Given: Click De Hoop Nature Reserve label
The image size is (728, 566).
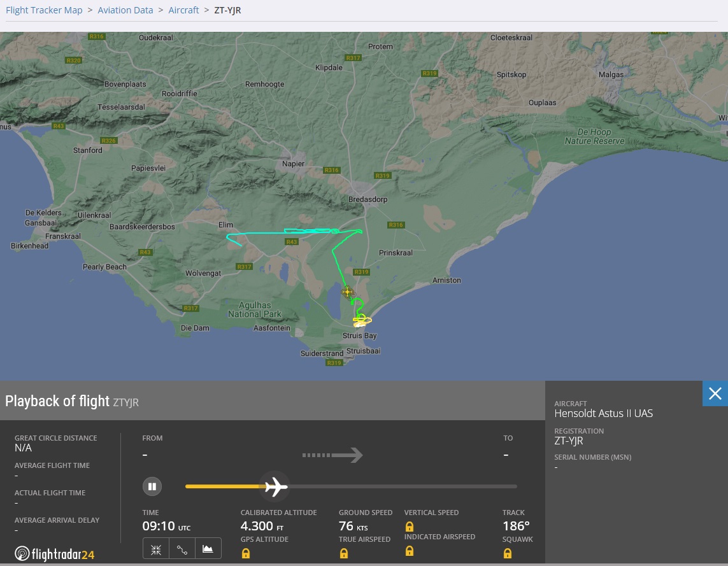Looking at the screenshot, I should click(x=594, y=136).
